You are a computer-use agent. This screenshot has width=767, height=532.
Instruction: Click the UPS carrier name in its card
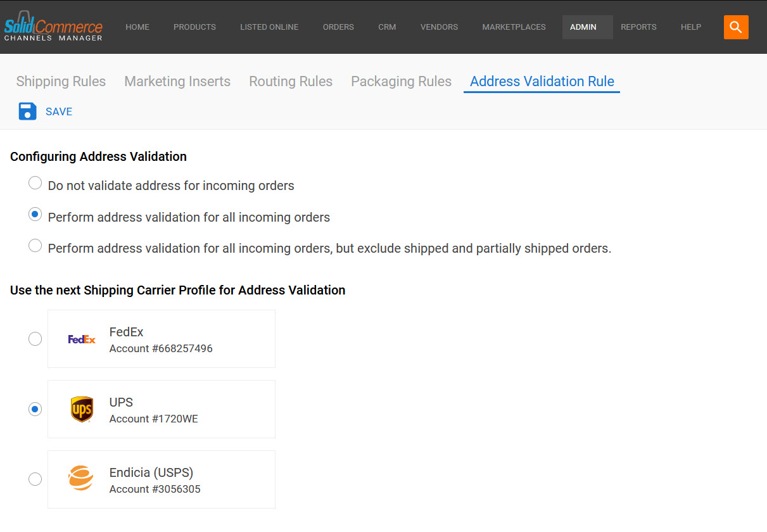click(121, 402)
